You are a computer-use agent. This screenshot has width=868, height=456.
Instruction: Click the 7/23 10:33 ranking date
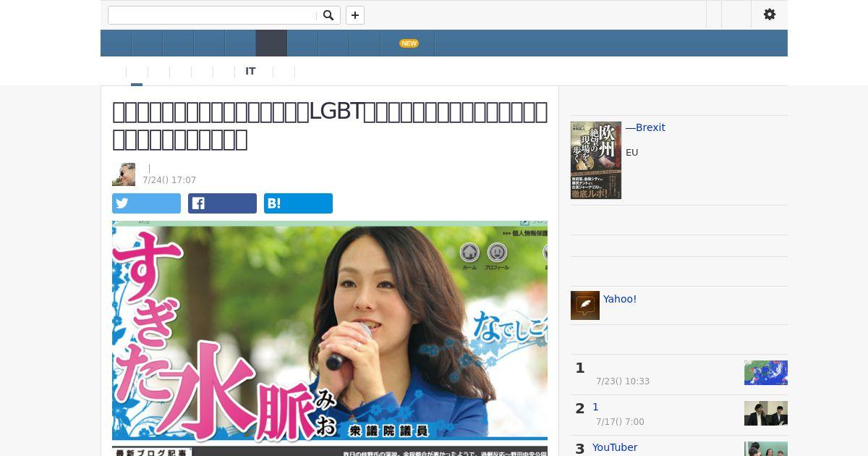click(x=623, y=381)
